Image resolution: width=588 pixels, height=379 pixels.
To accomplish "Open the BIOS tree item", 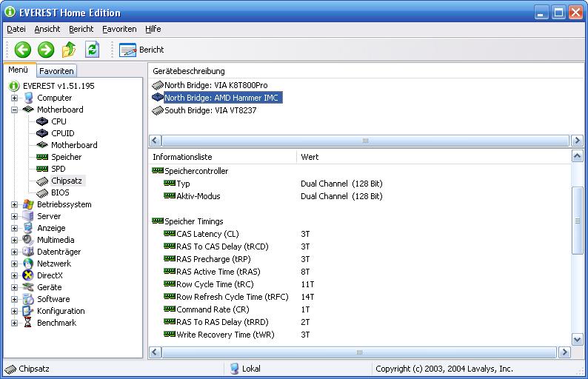I will [x=60, y=192].
